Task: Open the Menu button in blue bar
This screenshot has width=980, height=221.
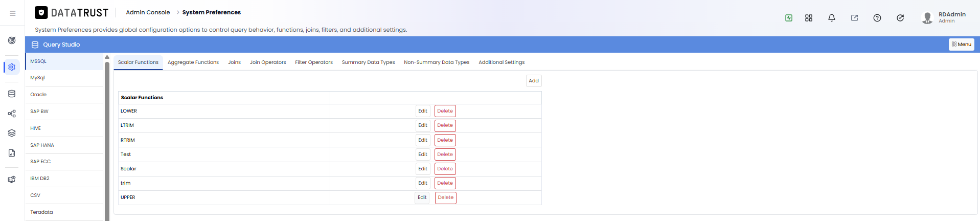Action: pos(962,45)
